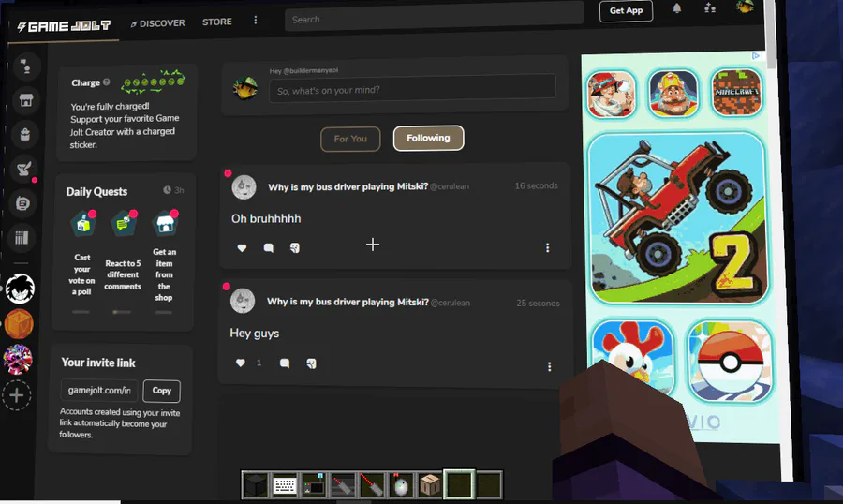Open the user avatar menu in top bar
Screen dimensions: 843x504
[745, 7]
